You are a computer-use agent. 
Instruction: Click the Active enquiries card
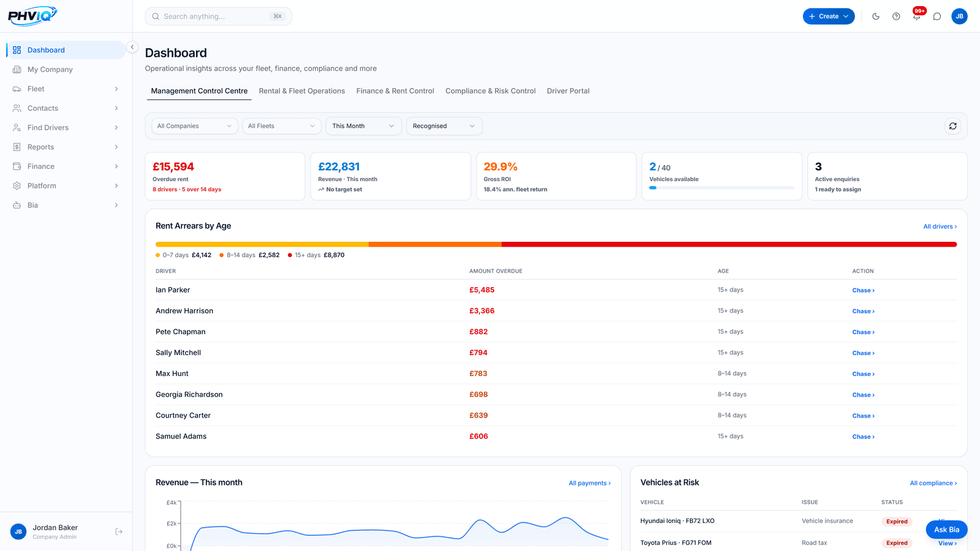point(888,176)
